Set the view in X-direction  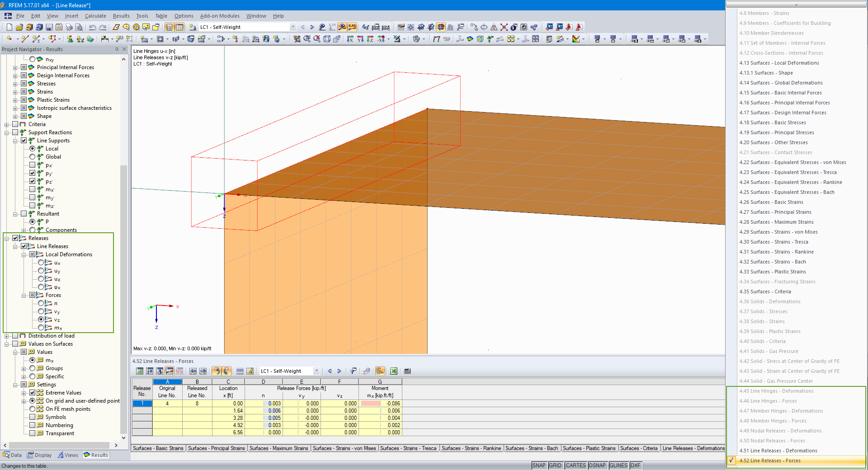(x=350, y=39)
